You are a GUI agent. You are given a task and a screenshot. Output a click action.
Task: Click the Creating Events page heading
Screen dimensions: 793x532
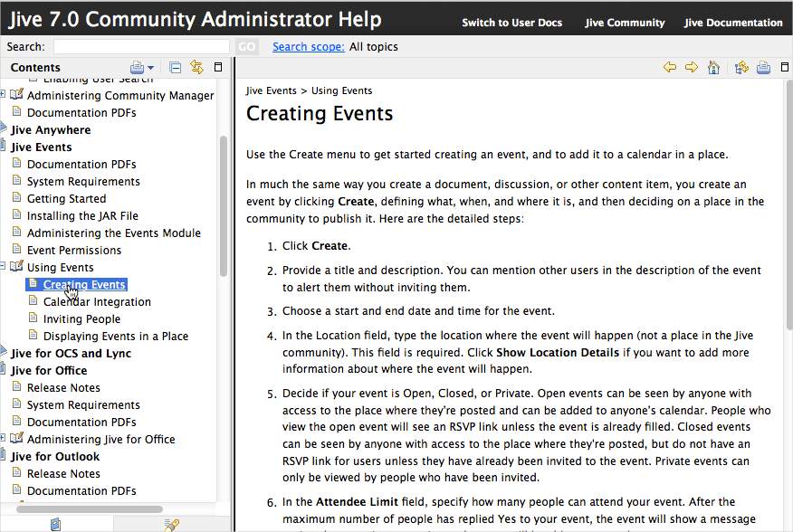click(x=320, y=113)
